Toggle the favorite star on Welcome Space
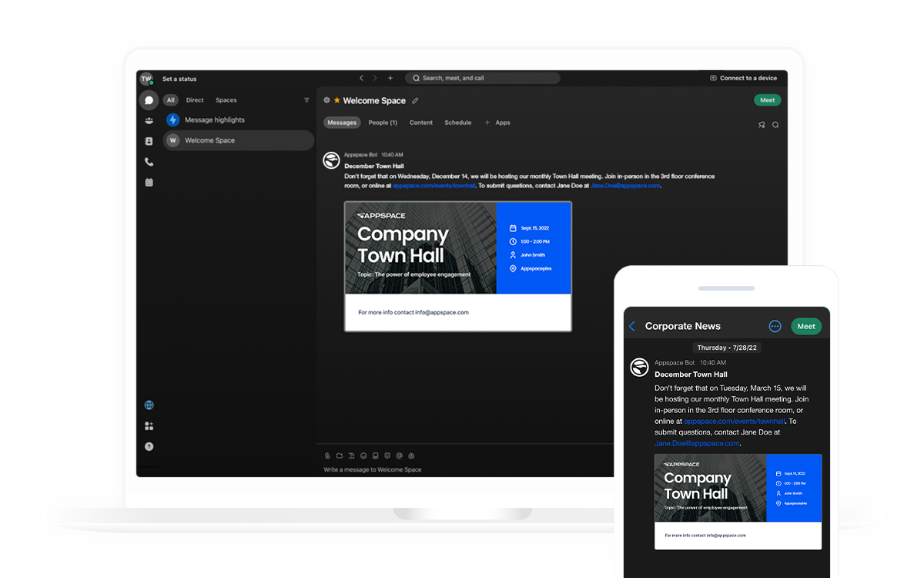Viewport: 924px width, 578px height. click(336, 100)
